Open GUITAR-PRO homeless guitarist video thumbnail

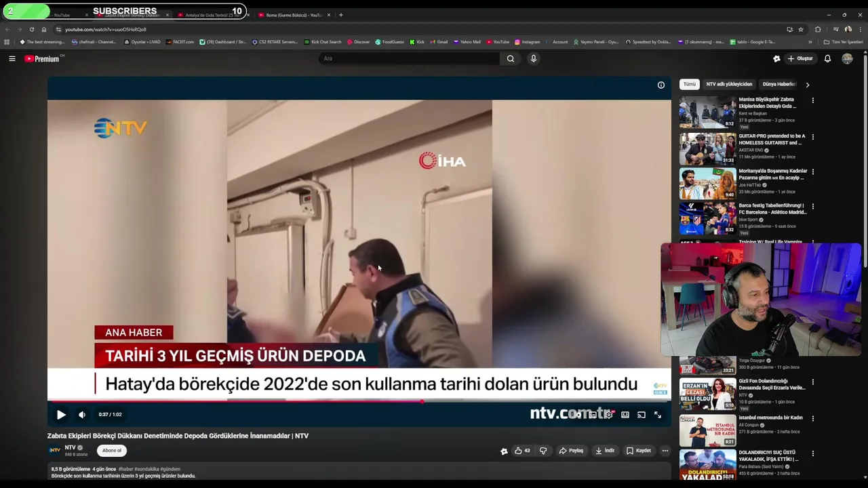coord(707,149)
